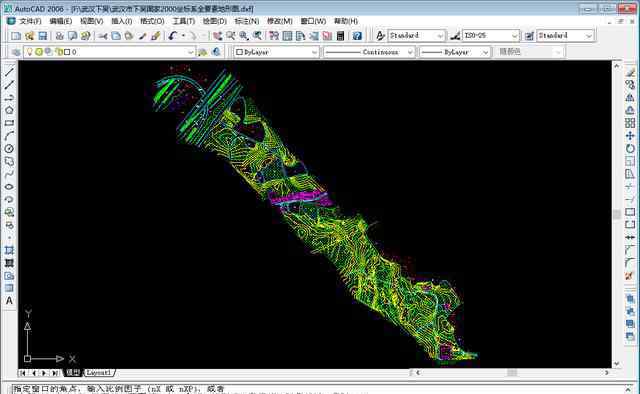Select the Circle draw tool
The width and height of the screenshot is (640, 394).
(x=9, y=149)
